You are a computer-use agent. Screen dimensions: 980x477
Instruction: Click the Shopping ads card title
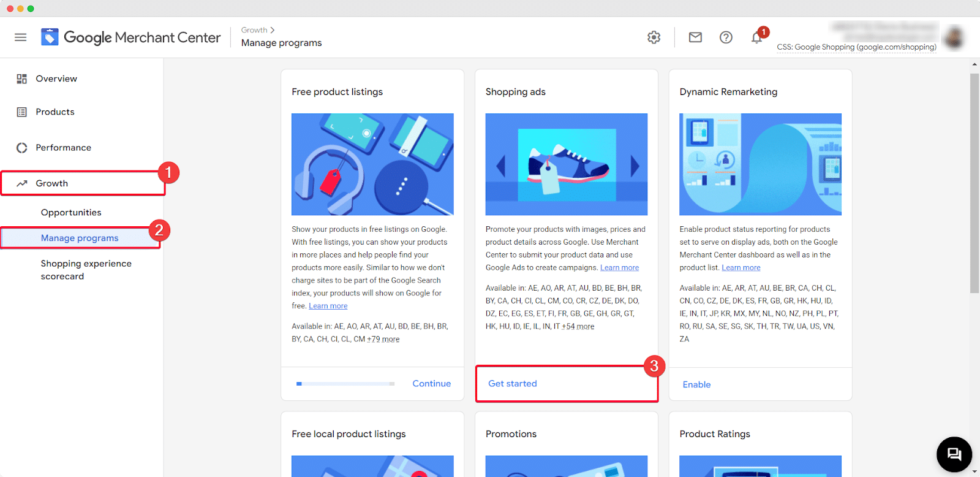(515, 92)
